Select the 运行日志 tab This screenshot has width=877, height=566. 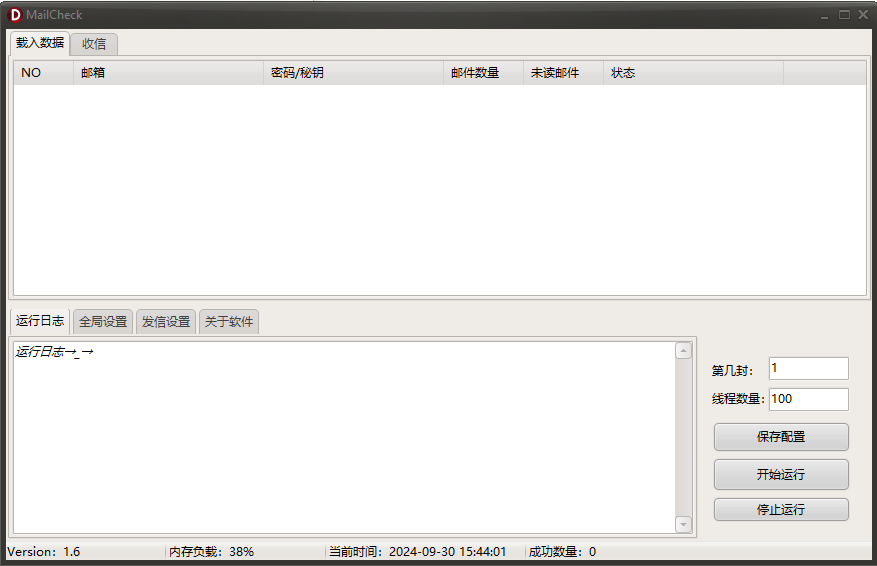[x=40, y=321]
